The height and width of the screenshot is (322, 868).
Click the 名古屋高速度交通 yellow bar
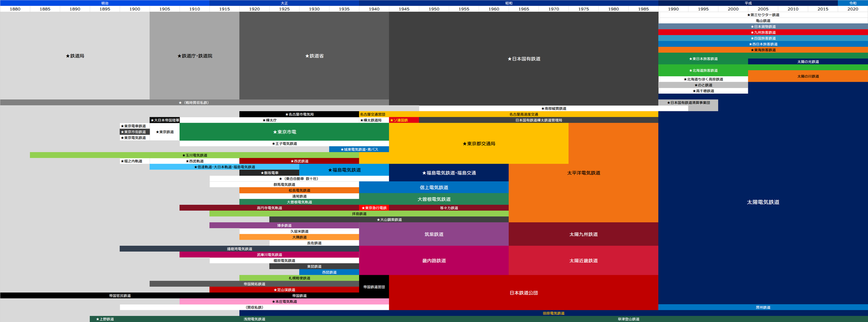click(523, 114)
